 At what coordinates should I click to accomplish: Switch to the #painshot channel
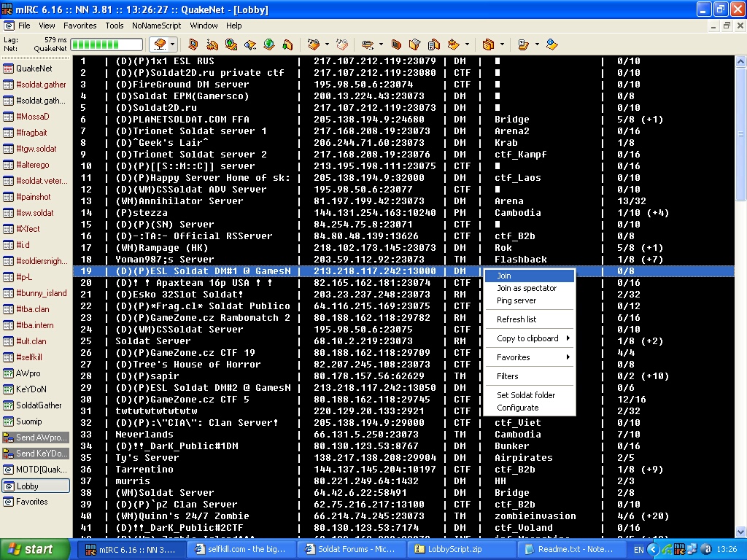tap(36, 197)
